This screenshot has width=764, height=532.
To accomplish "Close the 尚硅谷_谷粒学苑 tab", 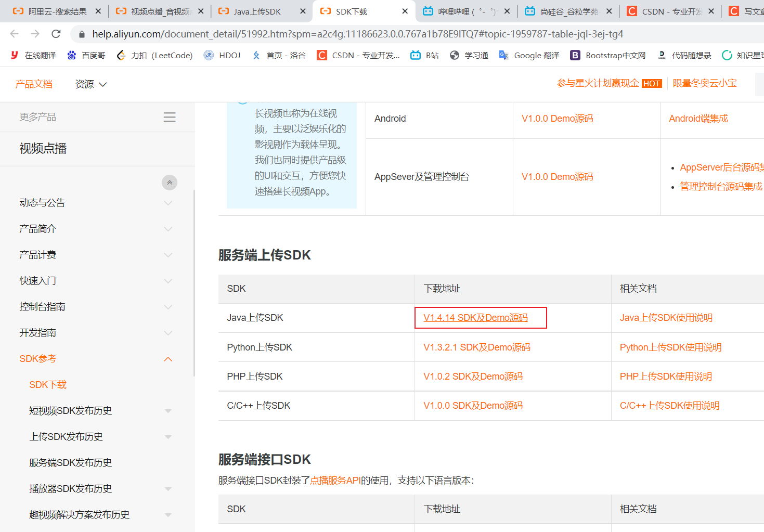I will click(609, 11).
